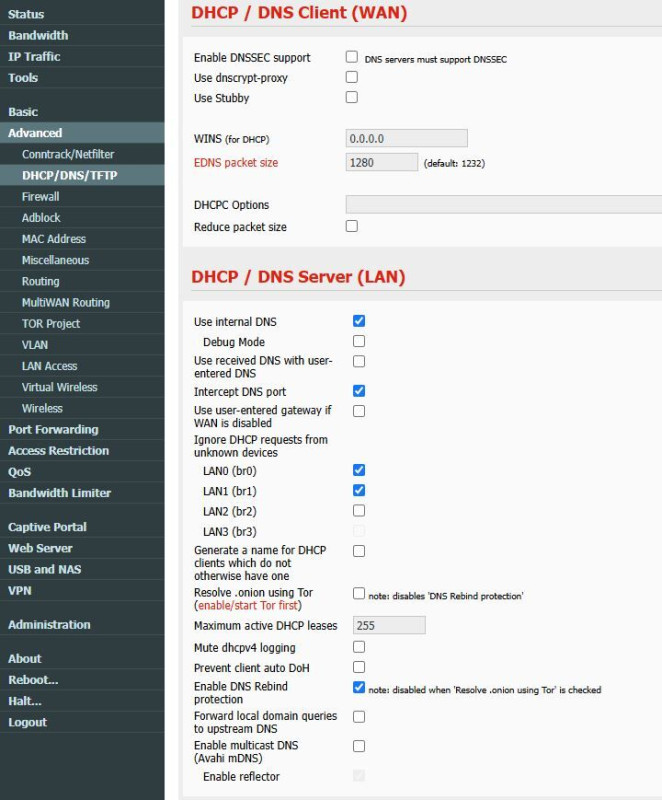Go to IP Traffic section

[x=82, y=57]
